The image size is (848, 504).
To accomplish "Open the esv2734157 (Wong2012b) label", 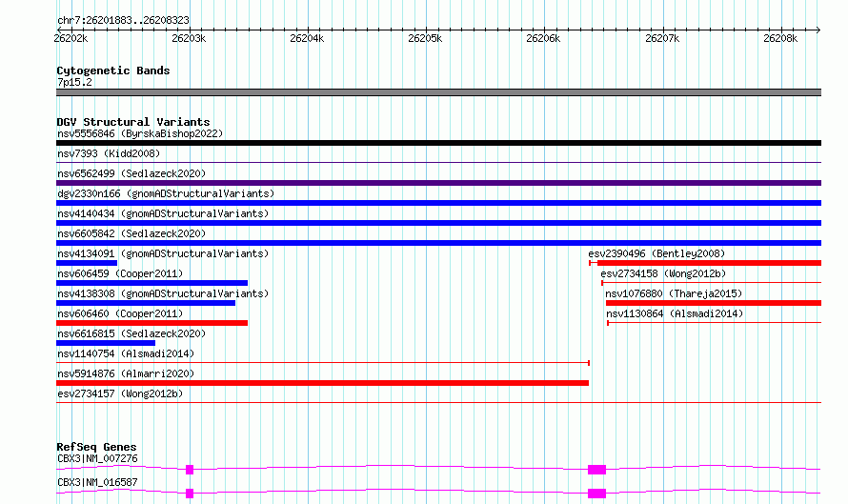I will pyautogui.click(x=120, y=393).
